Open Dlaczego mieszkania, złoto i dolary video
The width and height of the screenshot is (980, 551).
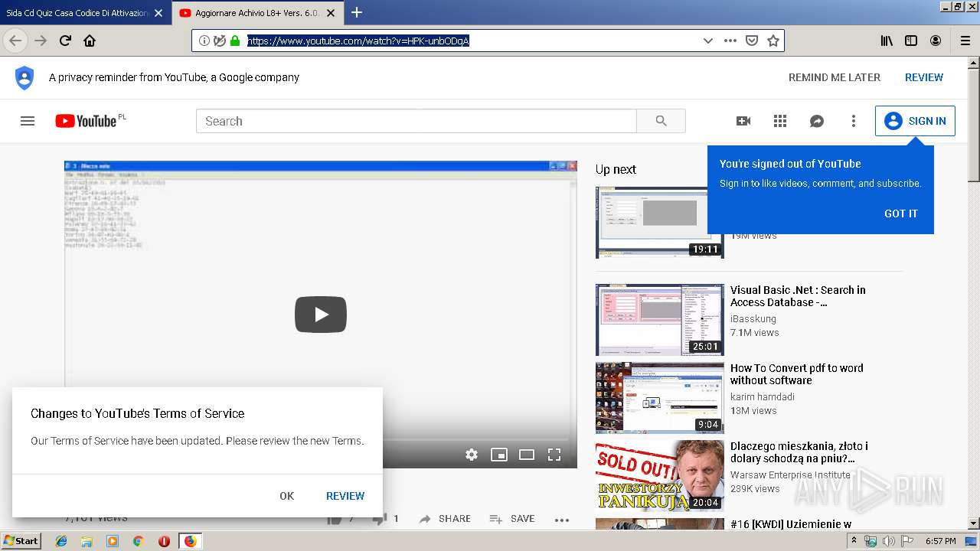click(x=799, y=452)
